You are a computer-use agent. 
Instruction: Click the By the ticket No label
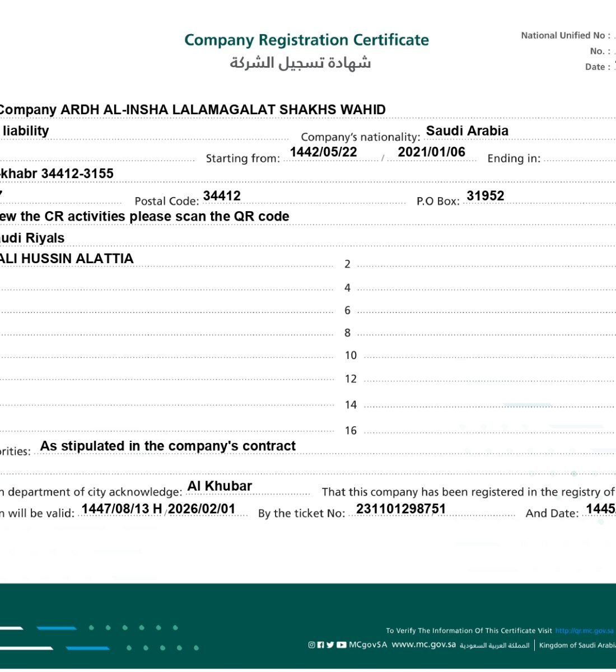tap(301, 514)
